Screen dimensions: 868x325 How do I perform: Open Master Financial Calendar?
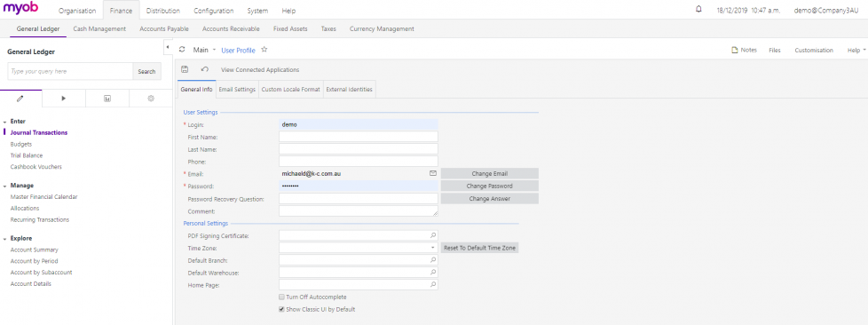coord(43,196)
